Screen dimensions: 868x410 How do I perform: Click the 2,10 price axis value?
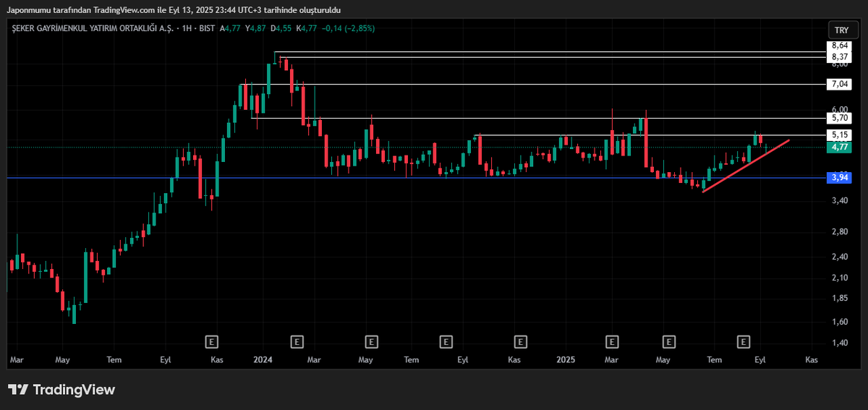839,278
